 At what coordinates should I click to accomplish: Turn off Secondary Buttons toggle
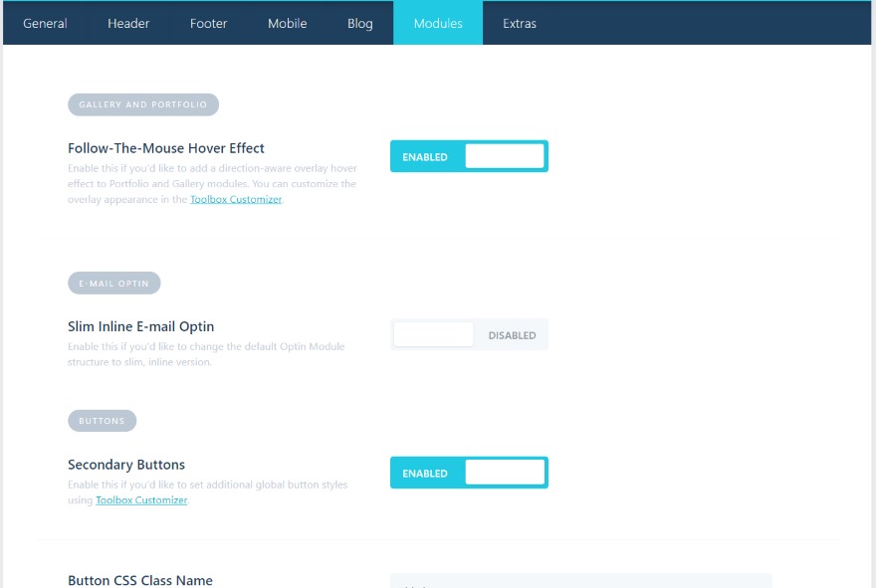[469, 473]
